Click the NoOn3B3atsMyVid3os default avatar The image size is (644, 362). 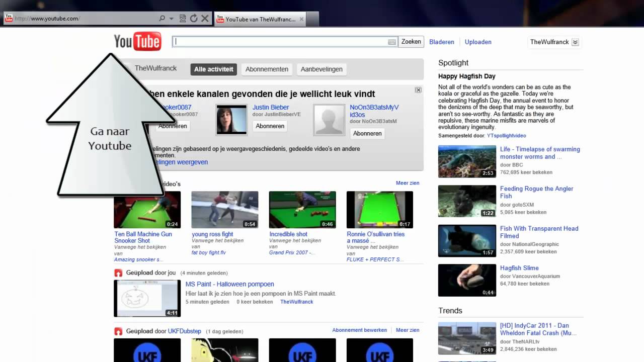[329, 120]
